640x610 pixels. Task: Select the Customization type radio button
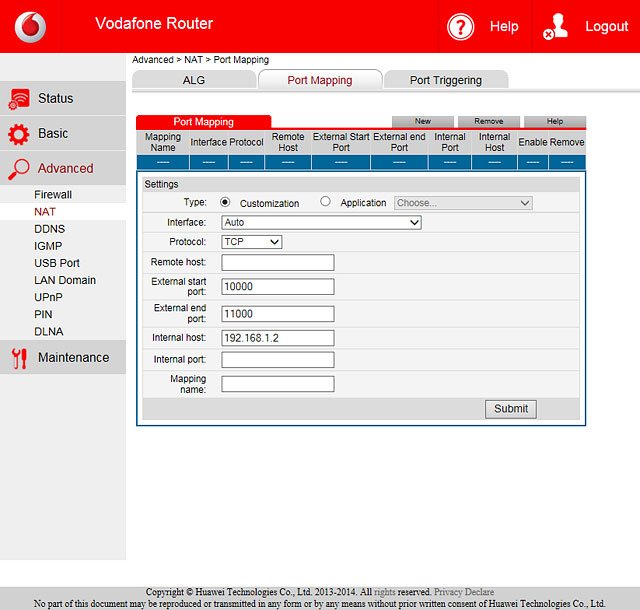tap(225, 202)
